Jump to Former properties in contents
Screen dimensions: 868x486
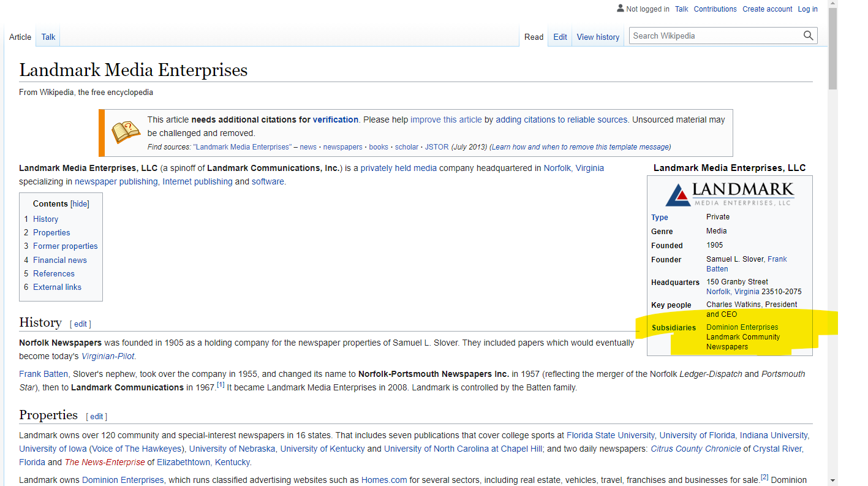(65, 246)
